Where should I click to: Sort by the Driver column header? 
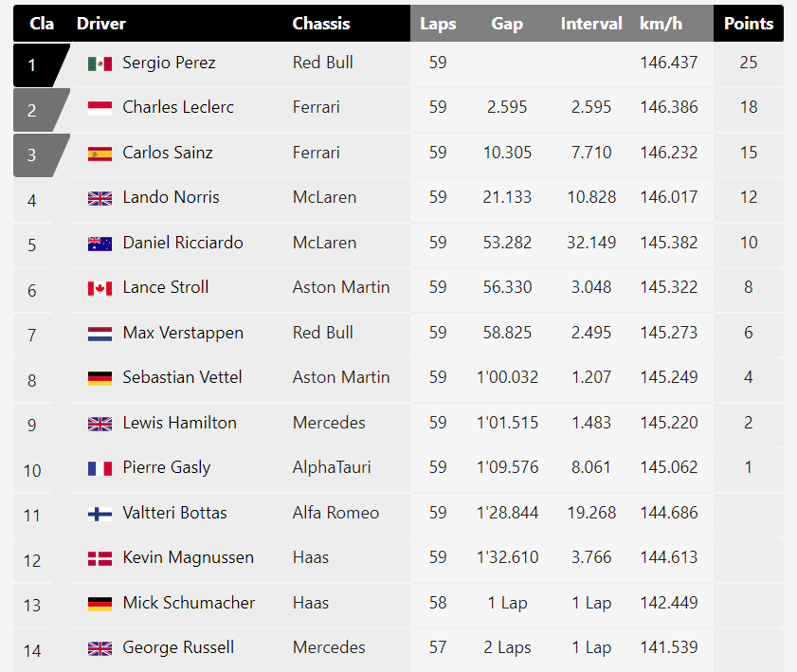101,24
